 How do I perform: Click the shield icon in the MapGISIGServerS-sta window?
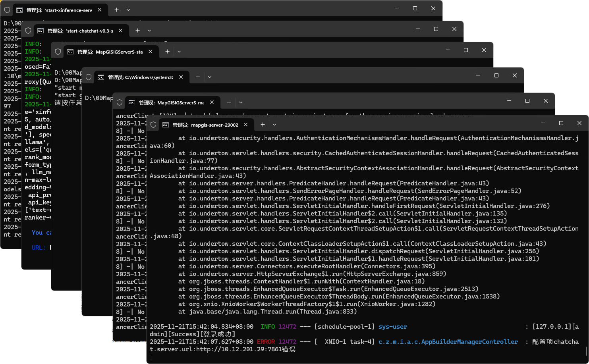coord(58,52)
